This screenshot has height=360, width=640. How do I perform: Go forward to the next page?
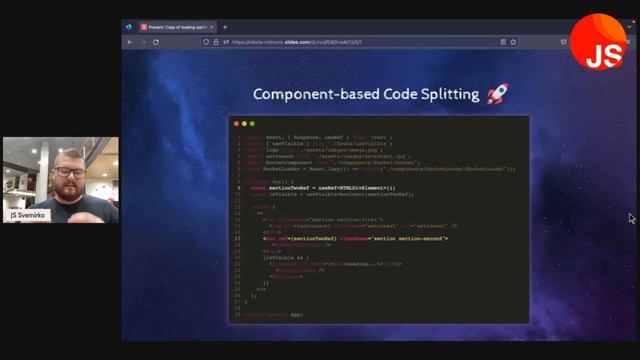click(x=143, y=42)
